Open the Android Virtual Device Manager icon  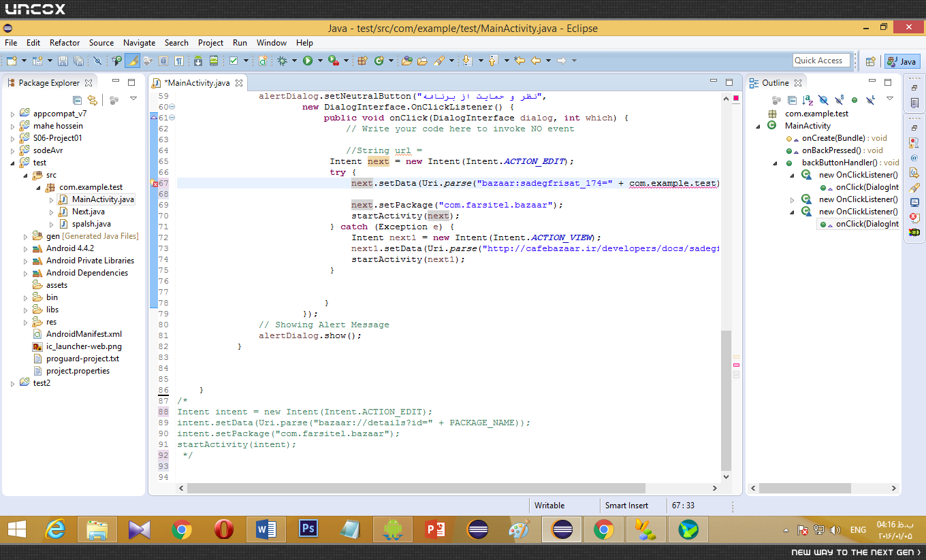click(x=214, y=61)
